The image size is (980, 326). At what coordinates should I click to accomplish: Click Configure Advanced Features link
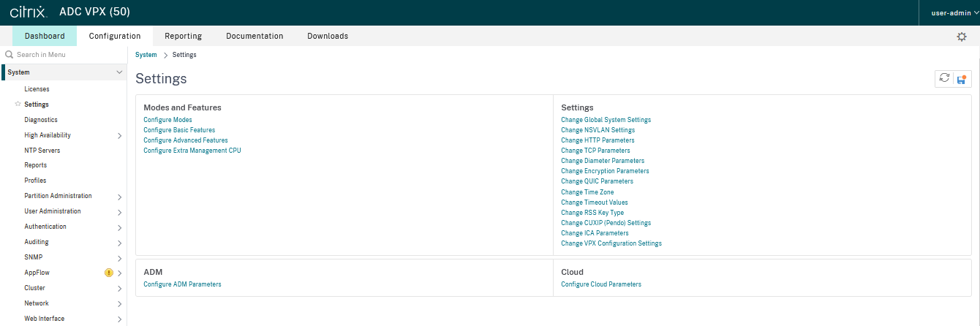(x=186, y=140)
